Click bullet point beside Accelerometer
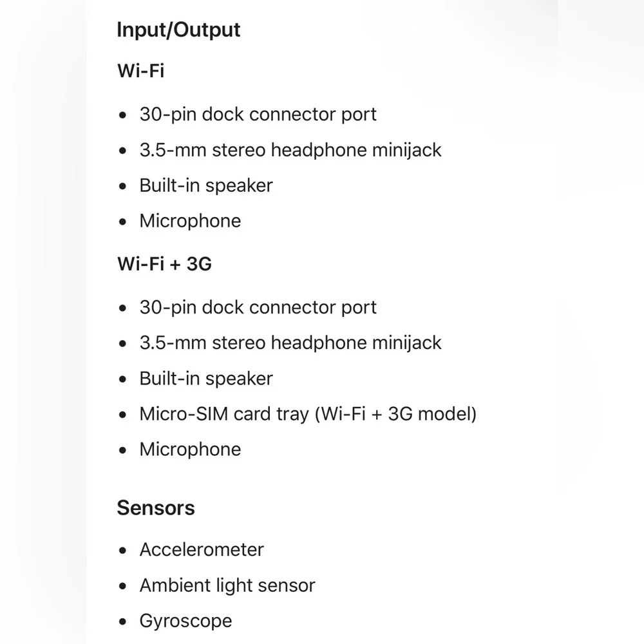644x644 pixels. coord(122,551)
